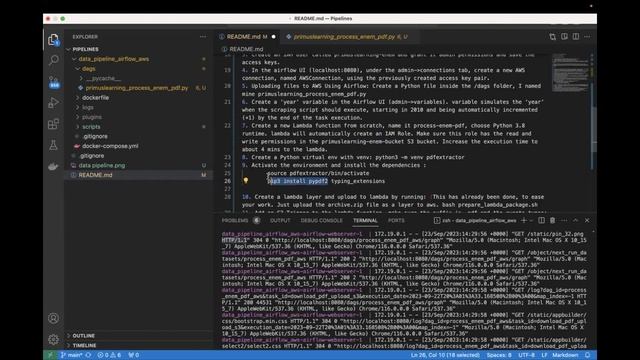
Task: Synchronize changes in status bar
Action: pos(88,355)
